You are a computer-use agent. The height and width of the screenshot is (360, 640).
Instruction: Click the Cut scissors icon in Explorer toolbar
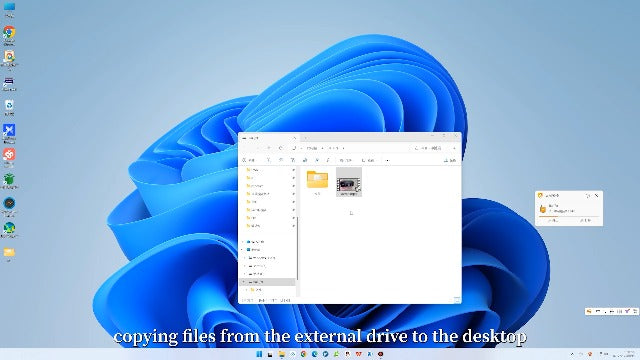[269, 160]
